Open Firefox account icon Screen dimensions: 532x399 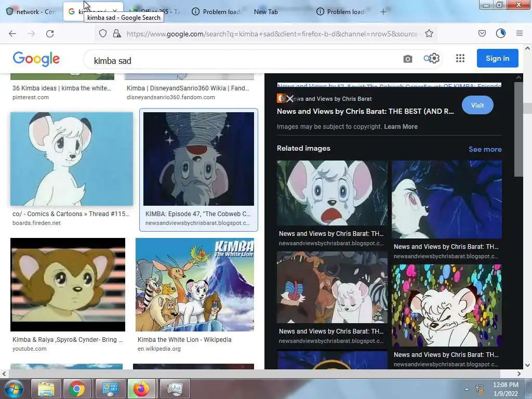pyautogui.click(x=500, y=33)
